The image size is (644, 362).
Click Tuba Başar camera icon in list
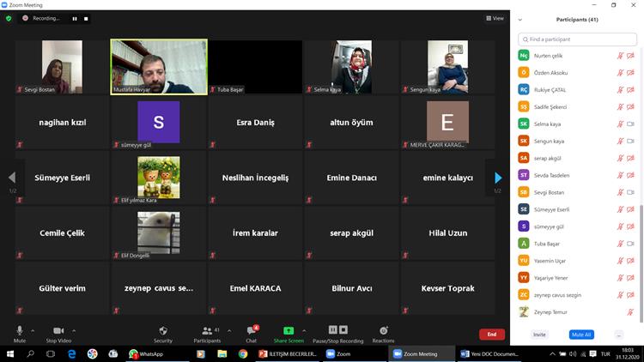pos(630,244)
